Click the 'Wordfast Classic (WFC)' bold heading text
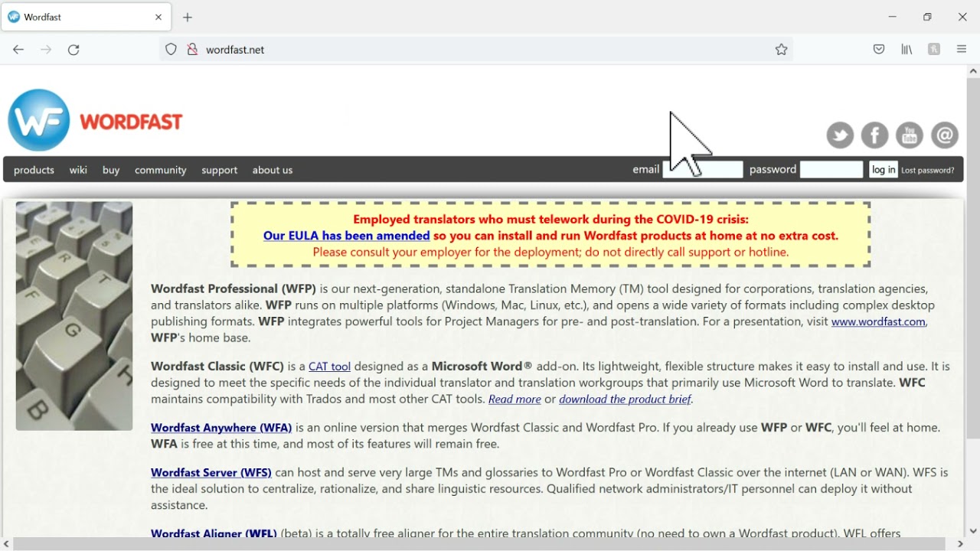The height and width of the screenshot is (551, 980). click(x=217, y=367)
